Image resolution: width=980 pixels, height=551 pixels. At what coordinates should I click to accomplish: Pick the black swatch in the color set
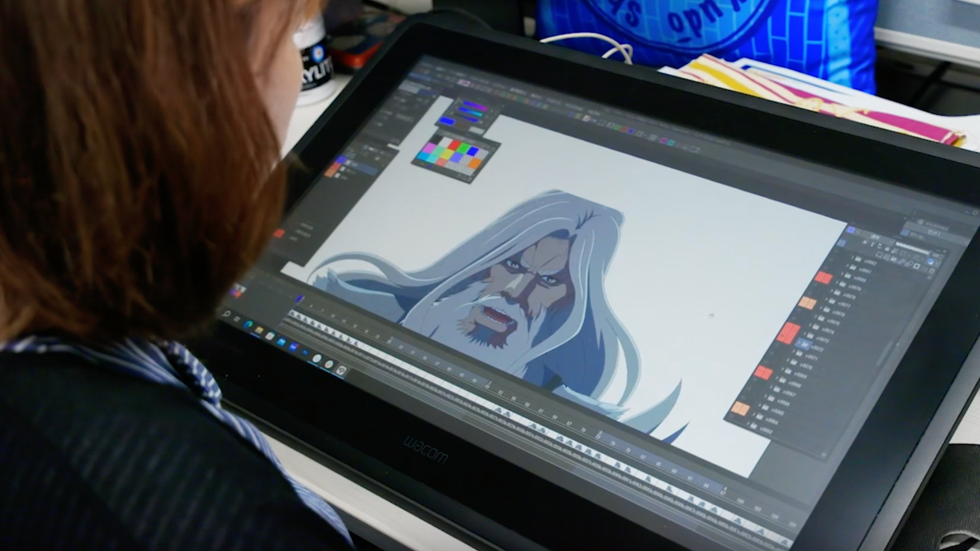click(x=436, y=139)
